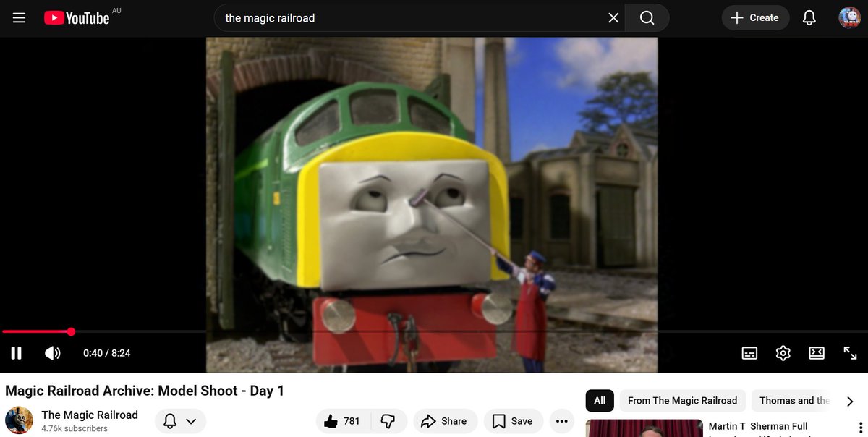
Task: Click the red playhead scrubber dot
Action: point(71,332)
